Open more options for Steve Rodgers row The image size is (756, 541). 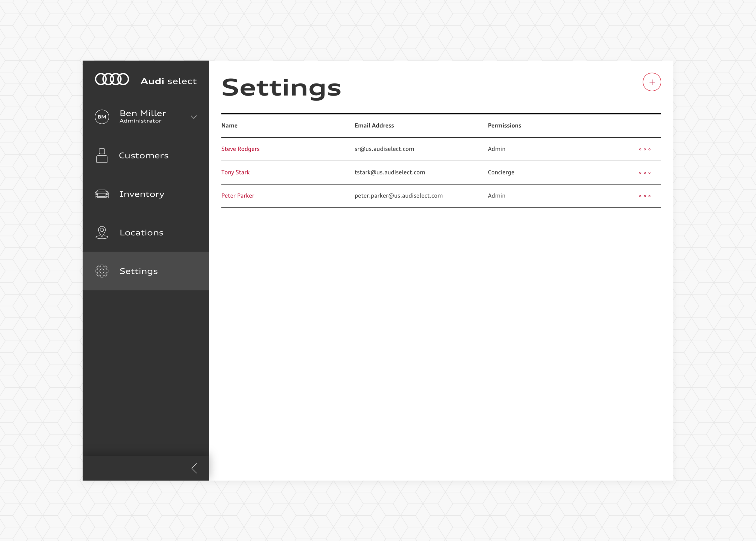(645, 149)
